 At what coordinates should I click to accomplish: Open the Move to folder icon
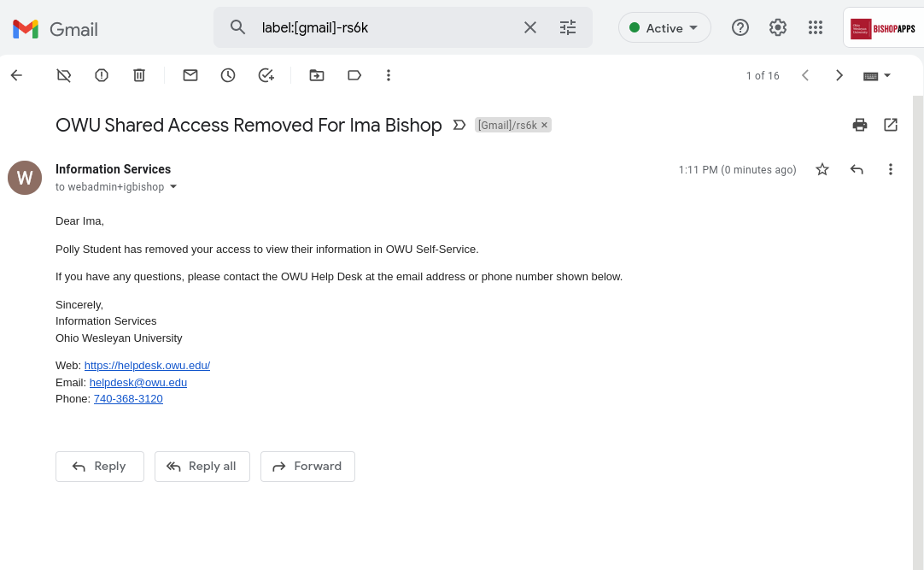point(317,75)
